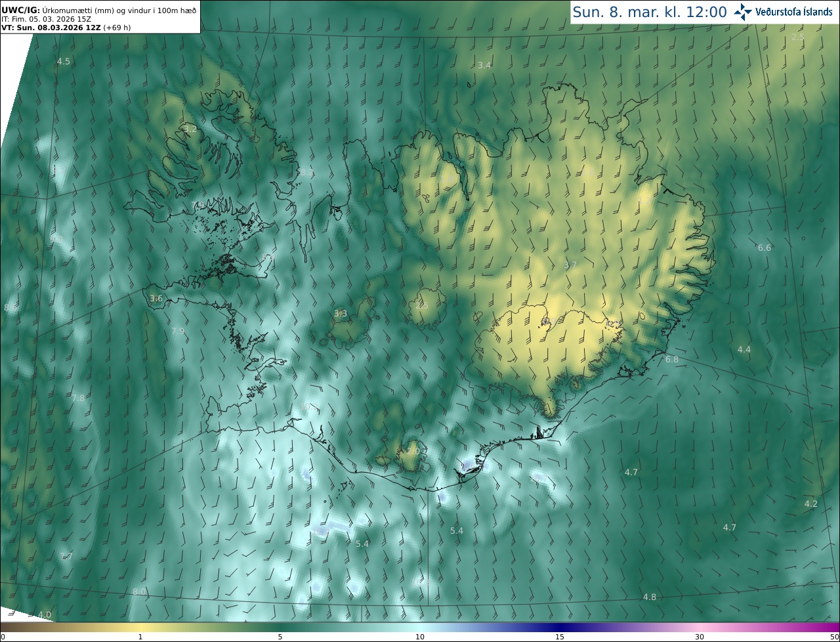Click the 7.7 value in the southwest
The height and width of the screenshot is (642, 840).
pyautogui.click(x=66, y=556)
